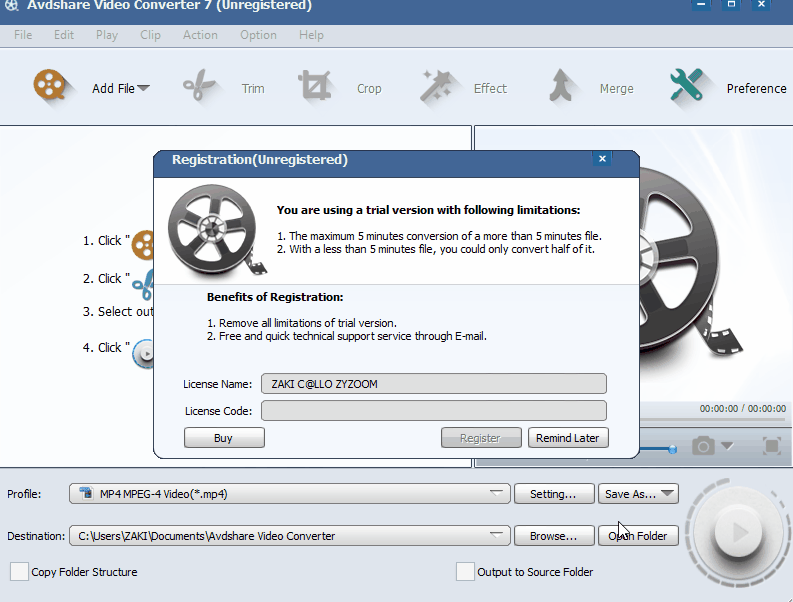Open the Help menu
Viewport: 793px width, 602px height.
(311, 35)
